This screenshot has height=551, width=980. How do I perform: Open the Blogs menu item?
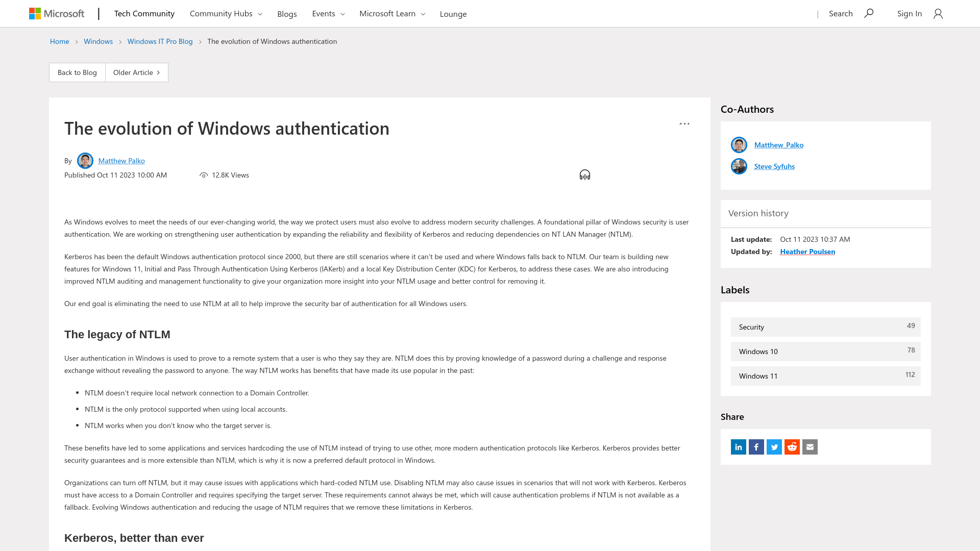[x=287, y=14]
